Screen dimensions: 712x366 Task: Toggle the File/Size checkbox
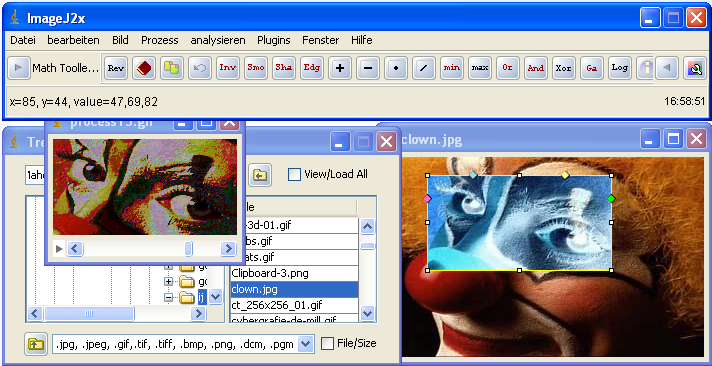coord(327,344)
